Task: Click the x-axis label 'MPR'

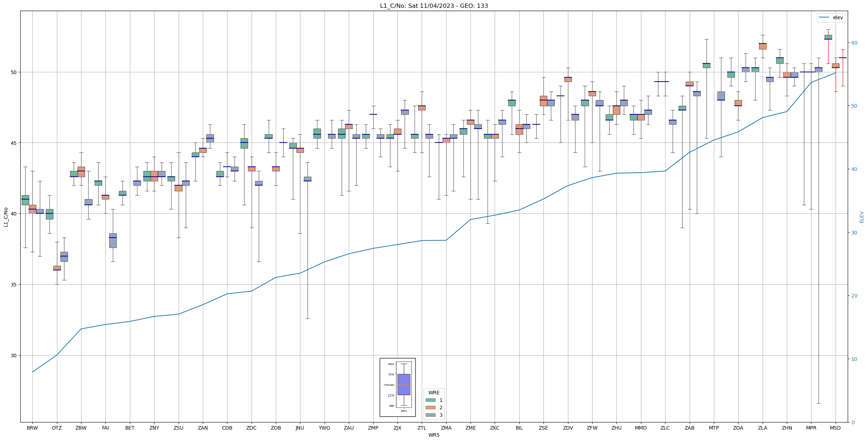Action: point(811,428)
